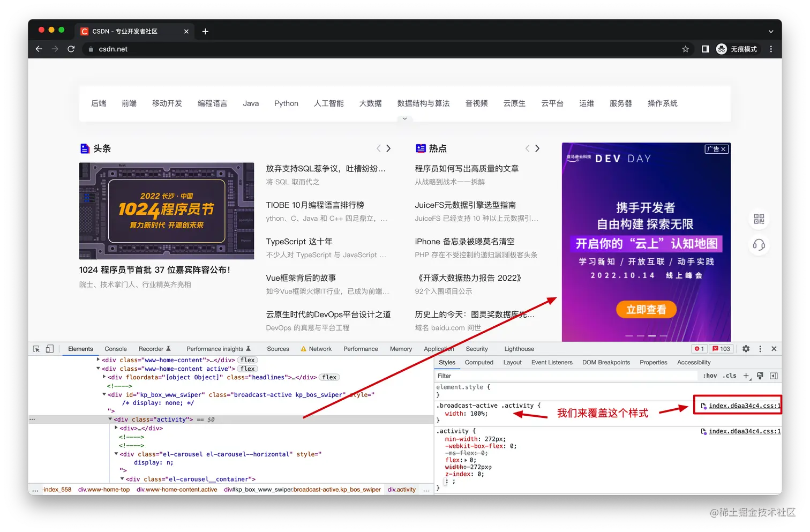This screenshot has width=810, height=532.
Task: Open tab search dropdown in title bar
Action: [770, 32]
